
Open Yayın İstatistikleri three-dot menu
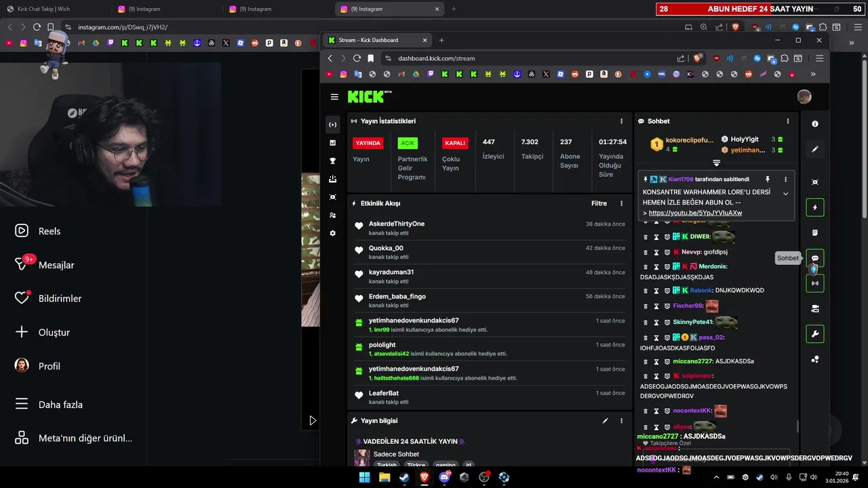(x=621, y=121)
